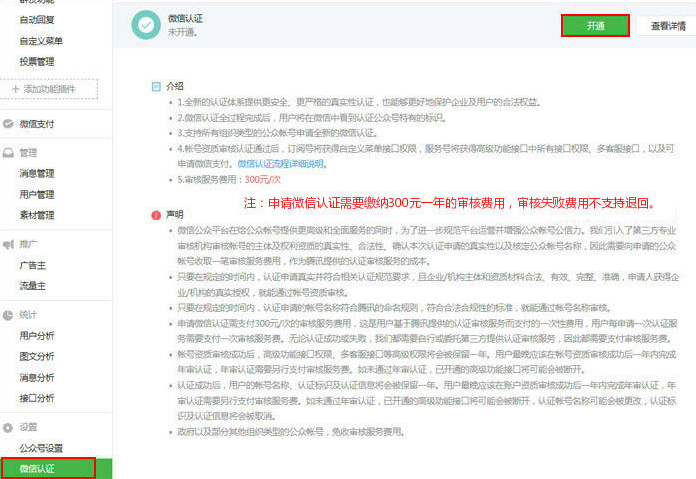696x479 pixels.
Task: Click the 推广 megaphone icon
Action: pos(8,245)
